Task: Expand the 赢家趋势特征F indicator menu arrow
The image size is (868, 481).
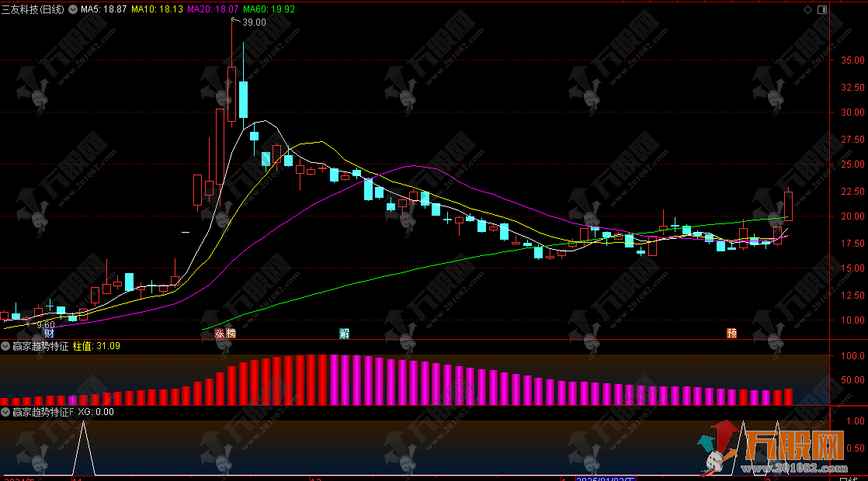Action: (x=5, y=412)
